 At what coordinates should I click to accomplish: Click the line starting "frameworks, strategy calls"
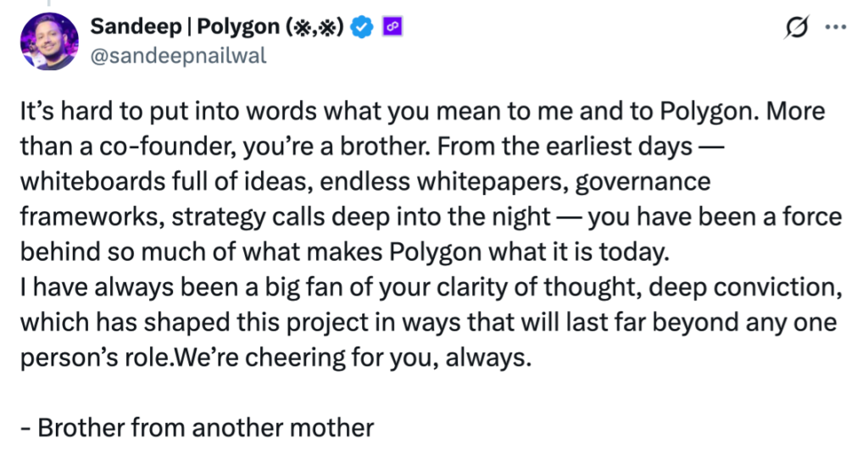click(430, 216)
